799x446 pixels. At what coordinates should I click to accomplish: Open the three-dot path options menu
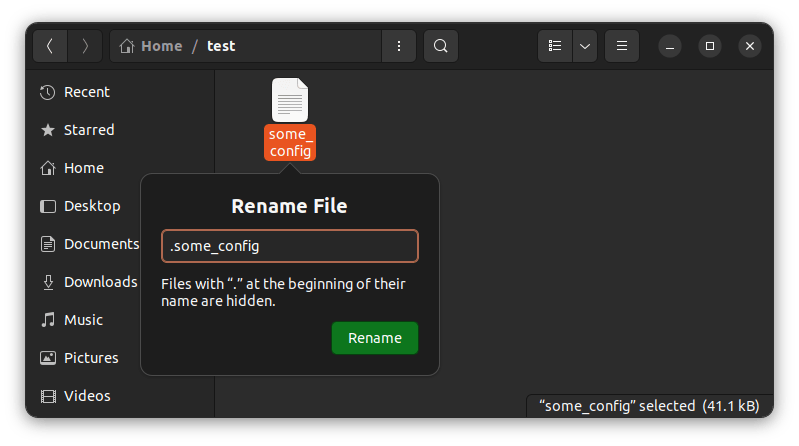point(399,46)
